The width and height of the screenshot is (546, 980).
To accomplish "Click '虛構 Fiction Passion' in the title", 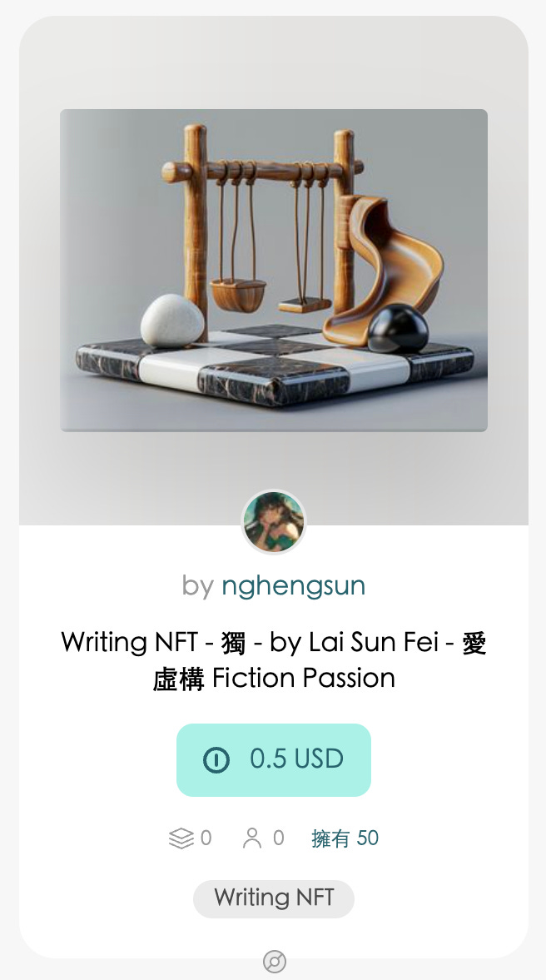I will (274, 678).
